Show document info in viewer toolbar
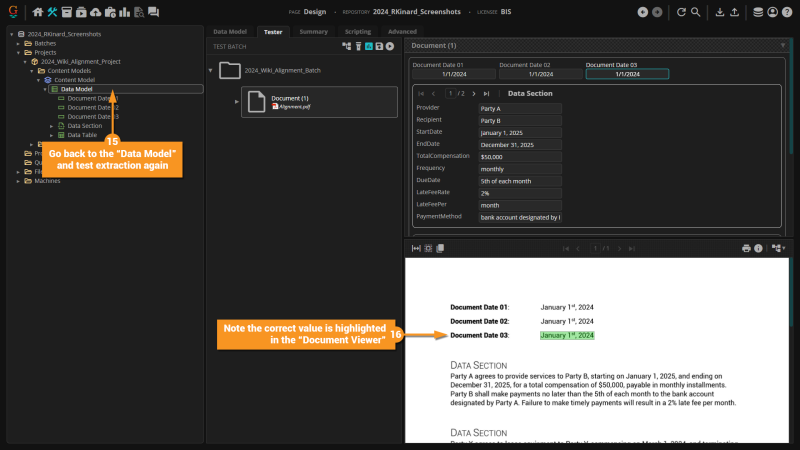800x450 pixels. click(758, 248)
